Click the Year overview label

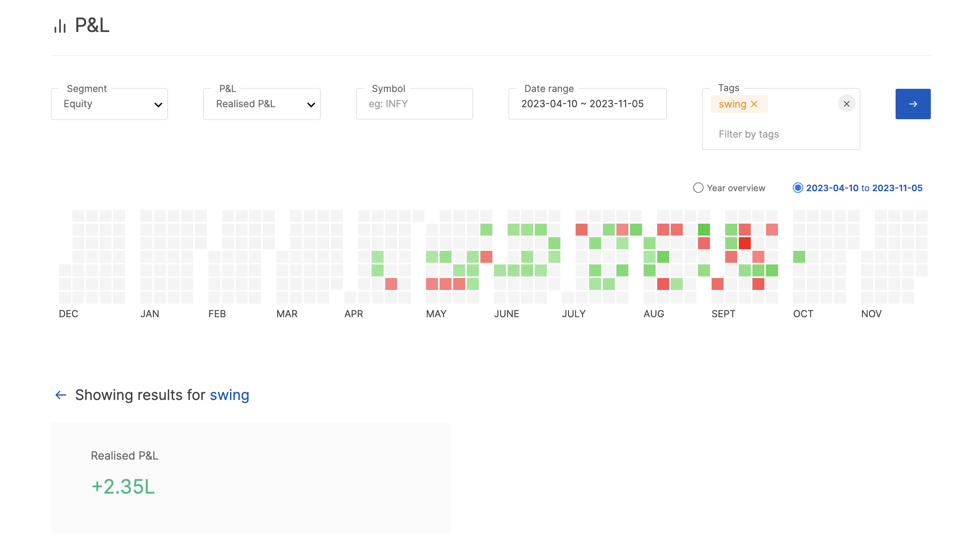(736, 188)
